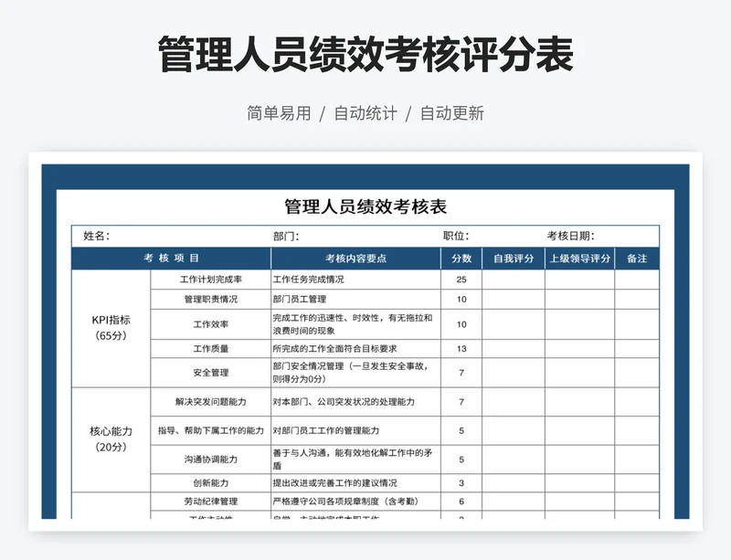Select the 上级领导评分 header cell
731x560 pixels.
coord(579,257)
